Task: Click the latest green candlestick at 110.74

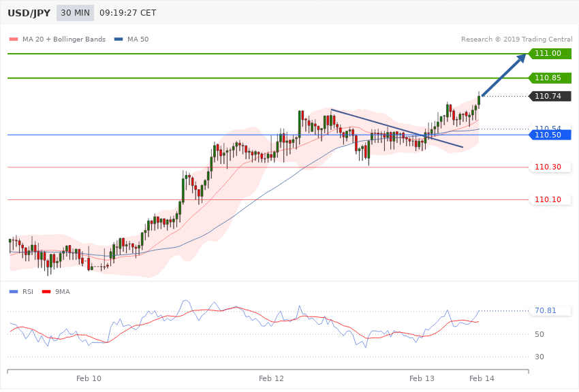Action: 479,100
